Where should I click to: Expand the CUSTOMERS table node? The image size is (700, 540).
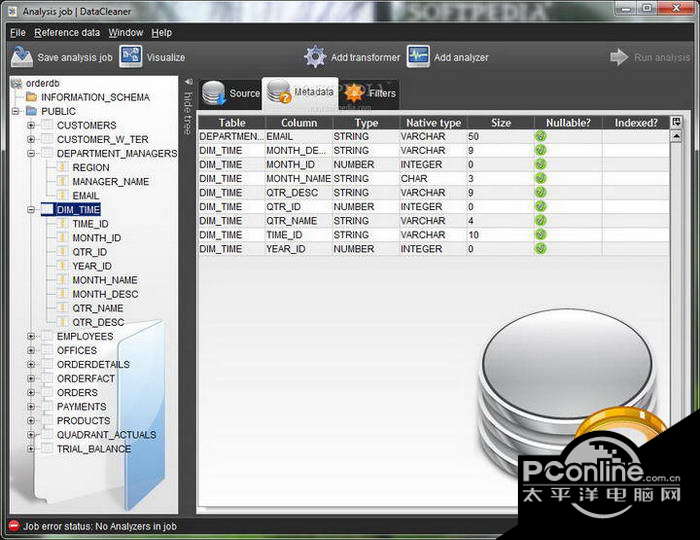(31, 125)
